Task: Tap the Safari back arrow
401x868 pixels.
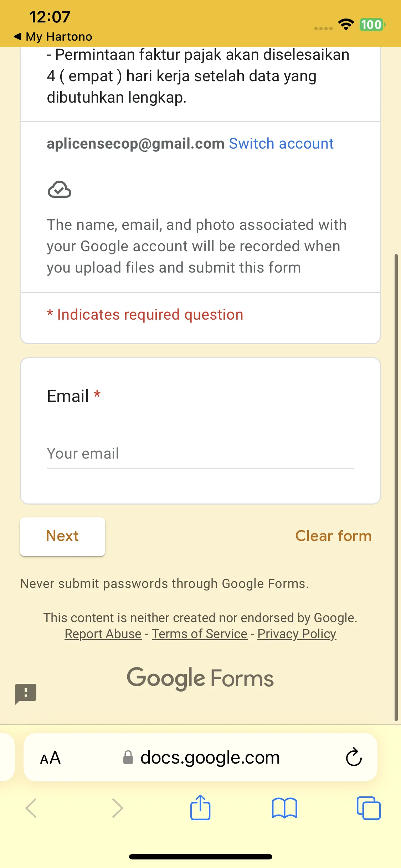Action: 31,808
